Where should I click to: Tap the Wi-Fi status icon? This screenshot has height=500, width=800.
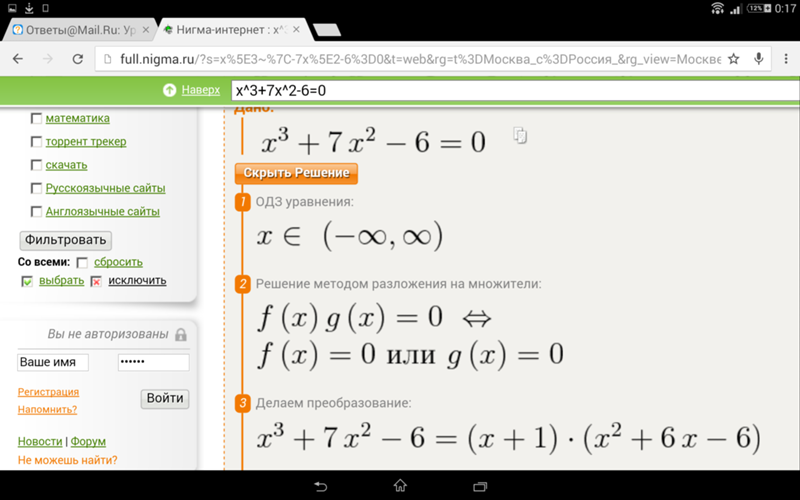click(x=717, y=8)
